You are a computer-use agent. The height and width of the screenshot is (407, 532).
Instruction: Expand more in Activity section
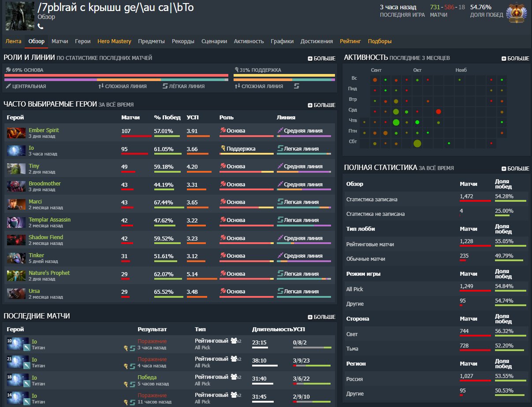point(515,58)
